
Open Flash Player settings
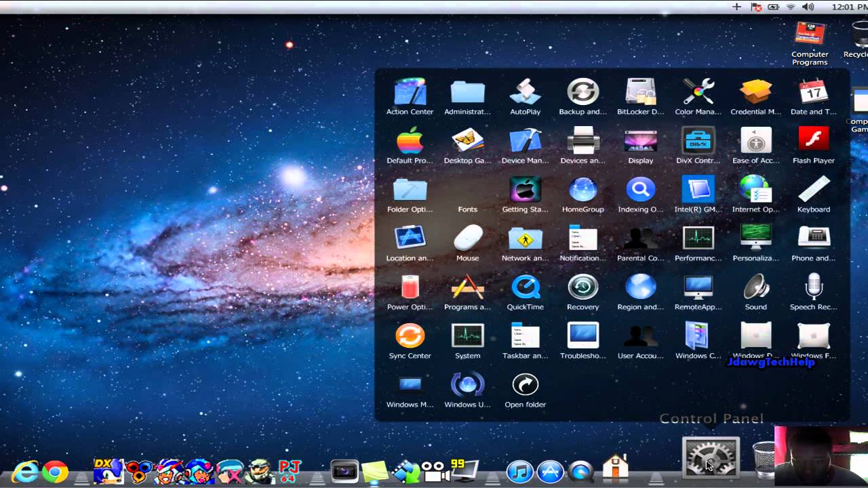(813, 143)
